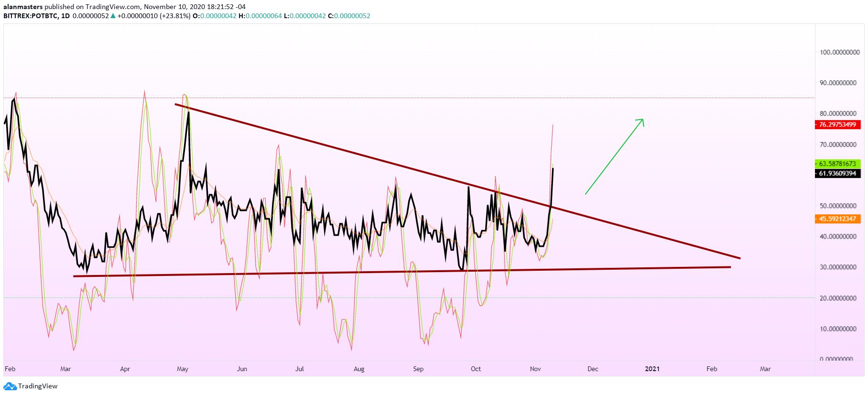Image resolution: width=868 pixels, height=396 pixels.
Task: Click the Jul label on time axis
Action: tap(300, 369)
